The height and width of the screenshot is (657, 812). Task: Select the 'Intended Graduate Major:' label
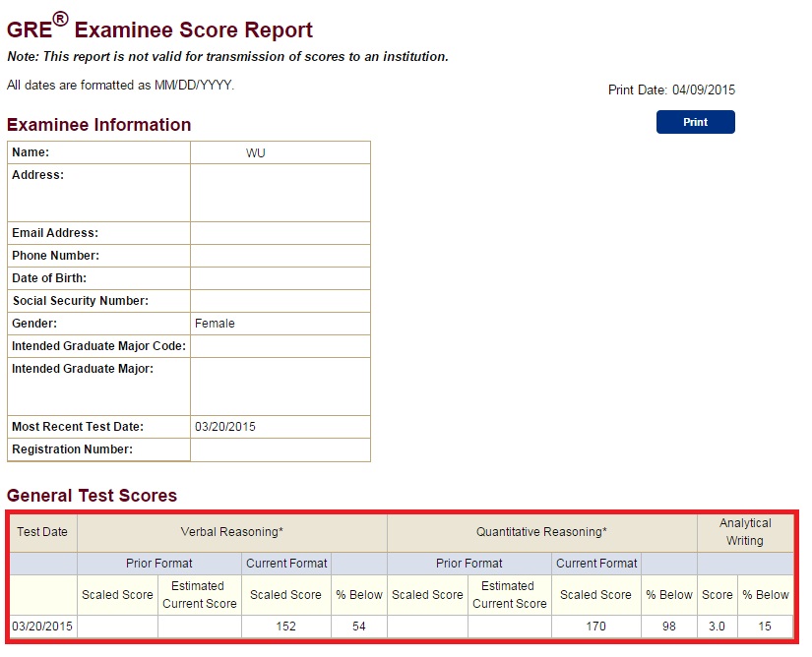(83, 369)
